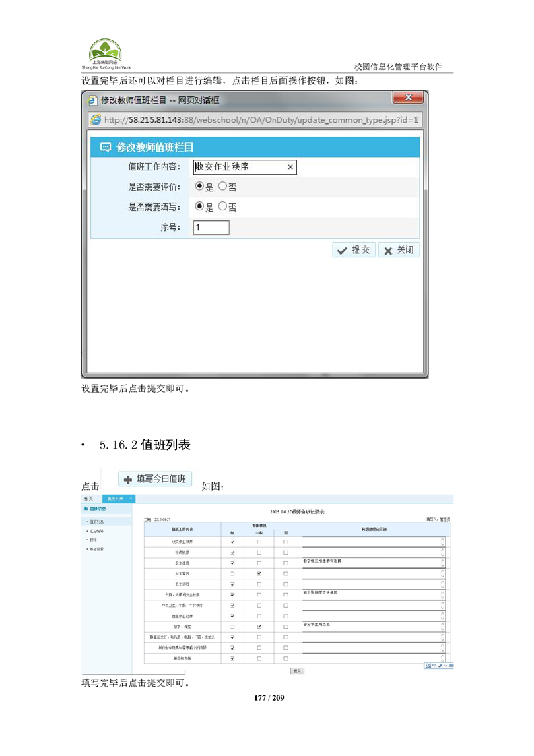Click the 关闭 button with X icon
Viewport: 534px width, 756px height.
tap(399, 250)
